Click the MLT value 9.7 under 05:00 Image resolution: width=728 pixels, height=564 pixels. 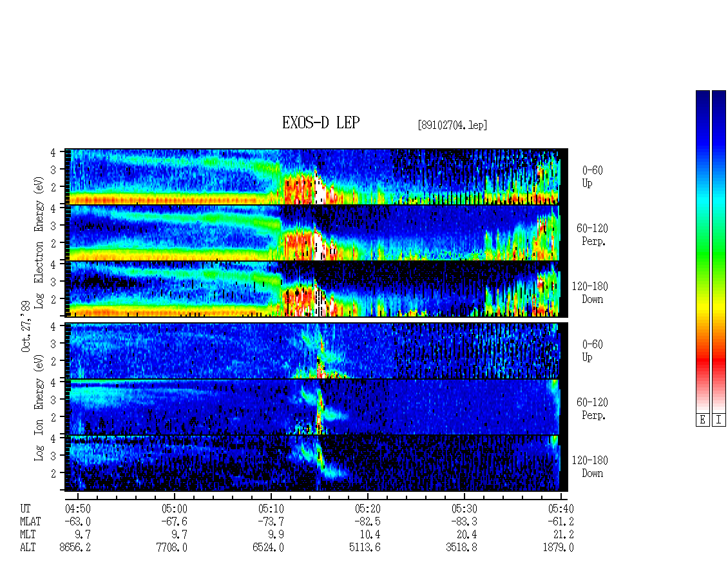pos(179,535)
